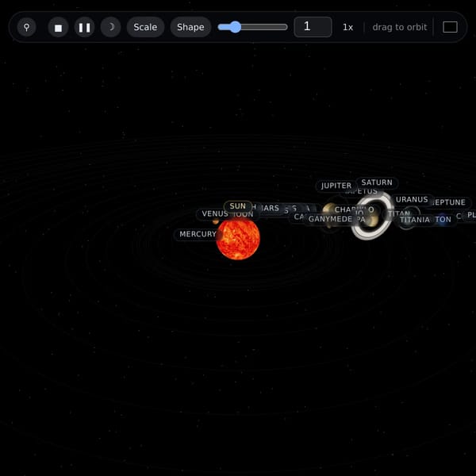Stop the simulation with the square button

click(58, 27)
